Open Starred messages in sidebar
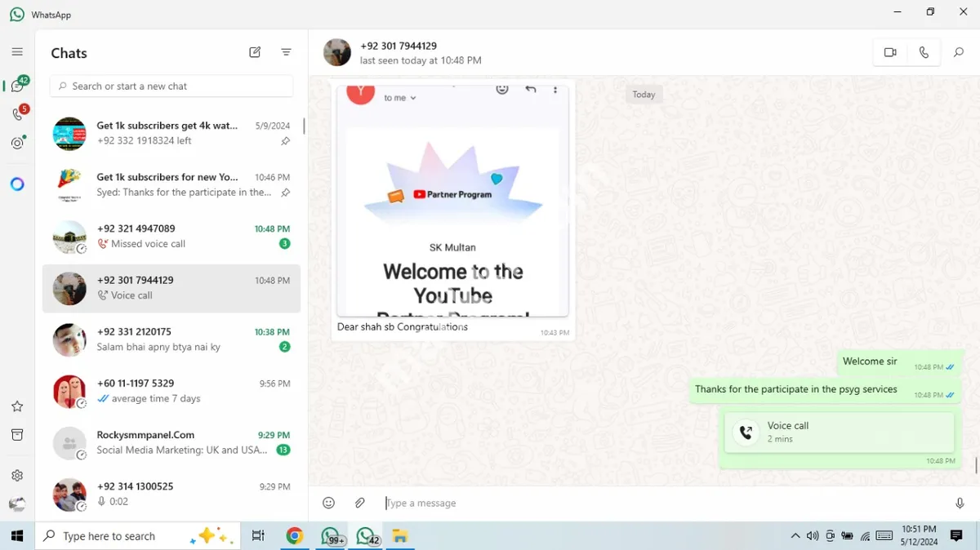980x550 pixels. (x=17, y=406)
